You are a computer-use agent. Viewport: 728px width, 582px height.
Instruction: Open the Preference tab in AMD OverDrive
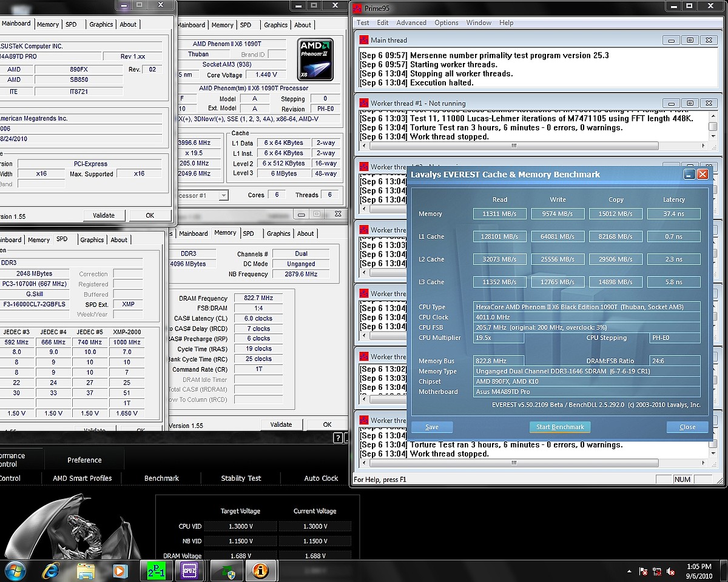coord(84,460)
